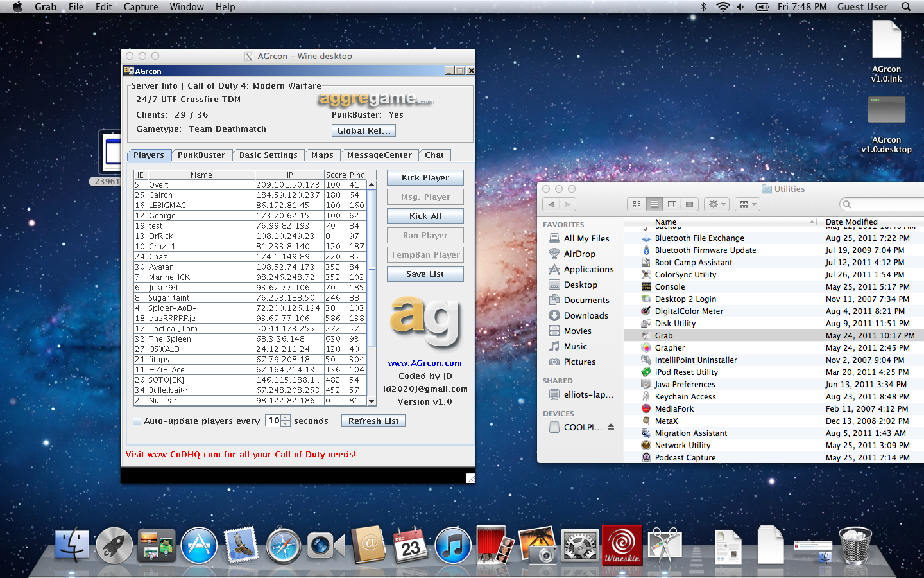Image resolution: width=924 pixels, height=578 pixels.
Task: Select player row Tactical_Tom
Action: click(x=250, y=329)
